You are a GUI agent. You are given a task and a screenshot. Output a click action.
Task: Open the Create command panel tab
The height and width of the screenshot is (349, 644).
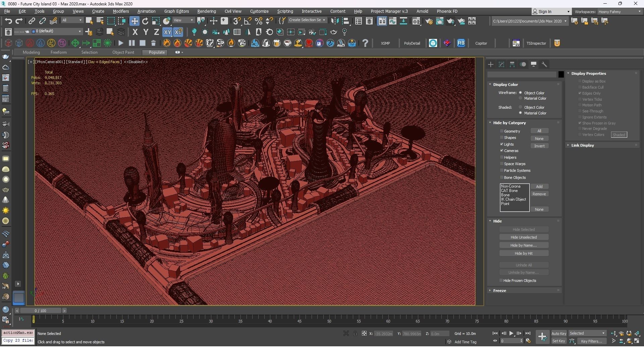point(491,64)
